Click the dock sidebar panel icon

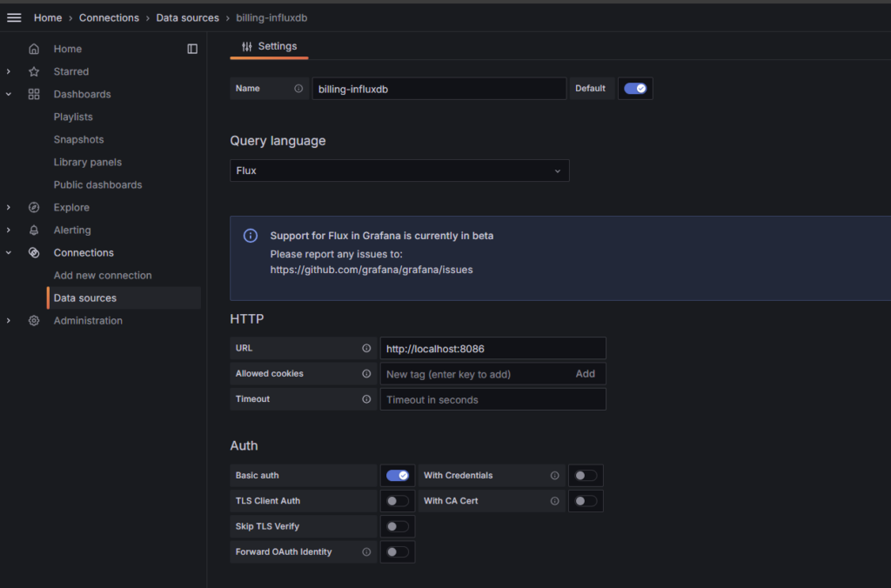[192, 49]
